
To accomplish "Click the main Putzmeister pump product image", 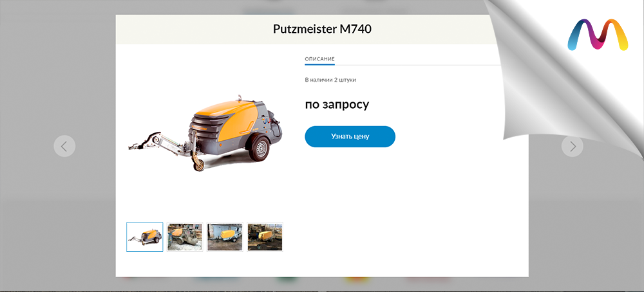I will (x=205, y=133).
